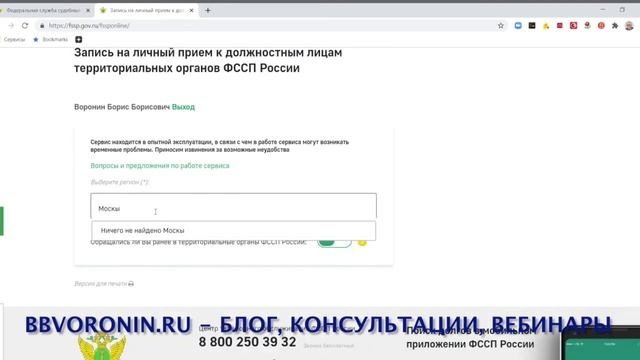The image size is (640, 360).
Task: Open the Сервисы bookmarks item
Action: click(14, 40)
